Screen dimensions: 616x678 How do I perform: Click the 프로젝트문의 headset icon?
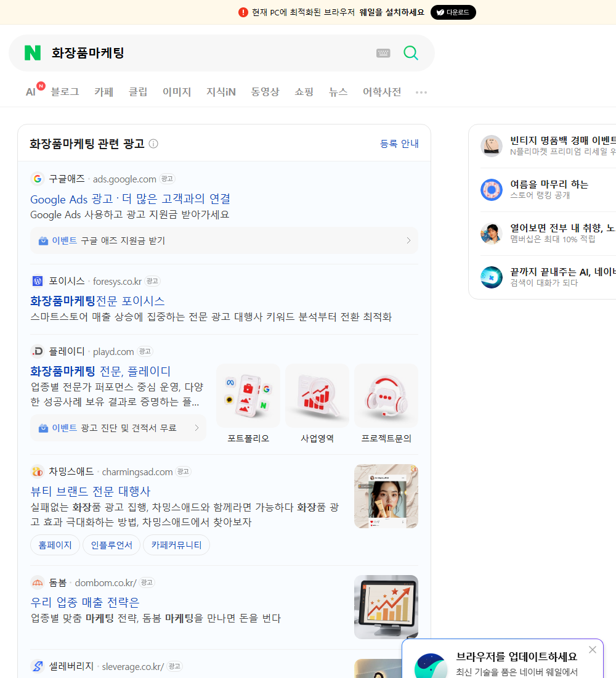[x=386, y=396]
